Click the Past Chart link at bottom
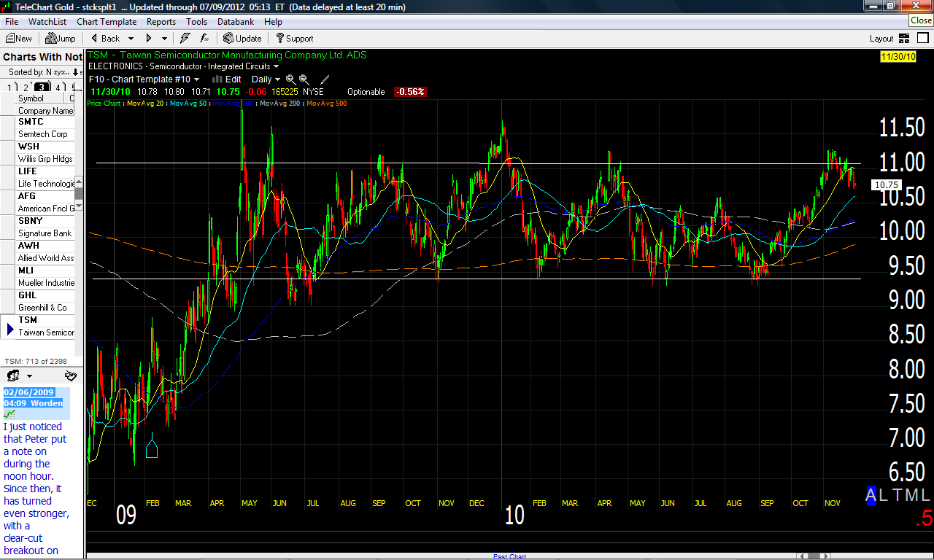Viewport: 934px width, 560px height. pyautogui.click(x=509, y=556)
